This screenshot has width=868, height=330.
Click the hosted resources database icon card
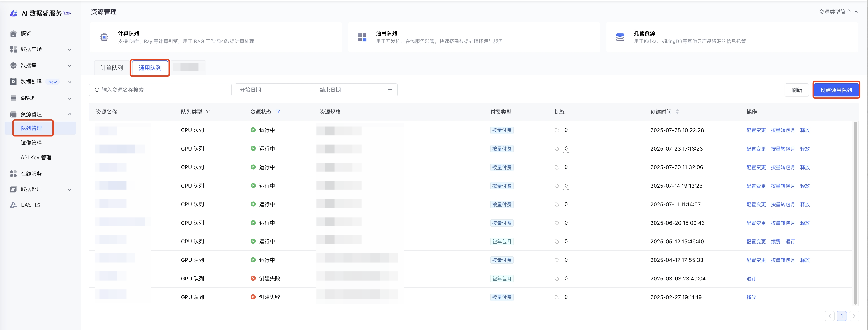click(620, 37)
